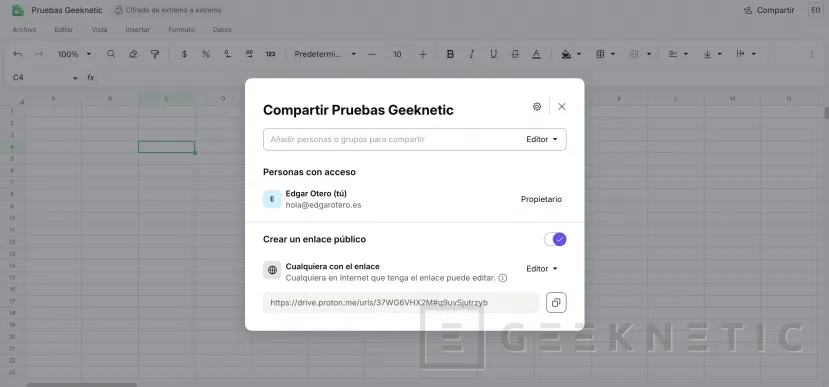Viewport: 829px width, 387px height.
Task: Expand the horizontal align dropdown arrow
Action: point(686,54)
